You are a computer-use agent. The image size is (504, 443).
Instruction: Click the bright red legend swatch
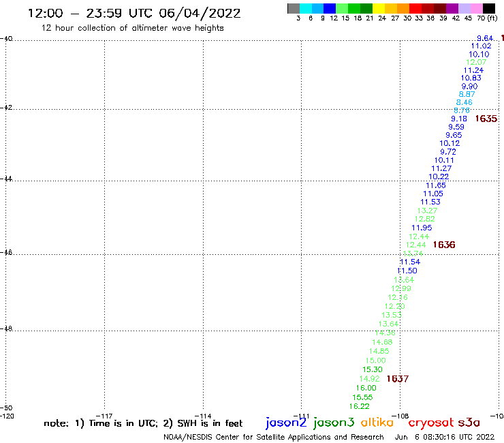click(x=415, y=8)
